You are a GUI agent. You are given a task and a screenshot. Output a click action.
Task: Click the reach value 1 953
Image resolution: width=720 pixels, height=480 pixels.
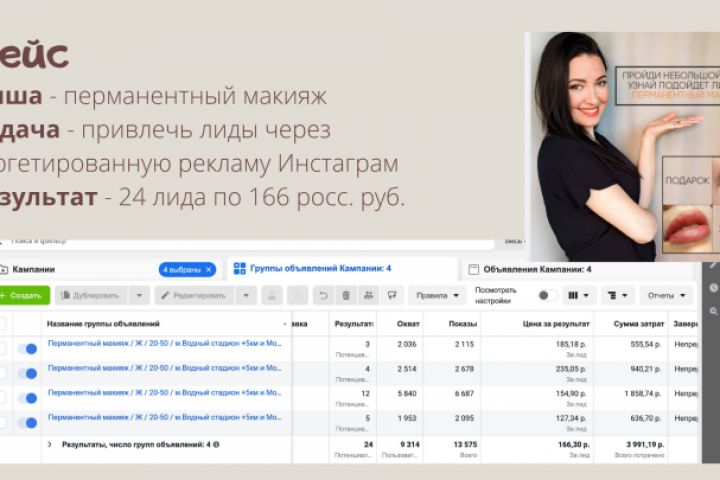pyautogui.click(x=406, y=419)
